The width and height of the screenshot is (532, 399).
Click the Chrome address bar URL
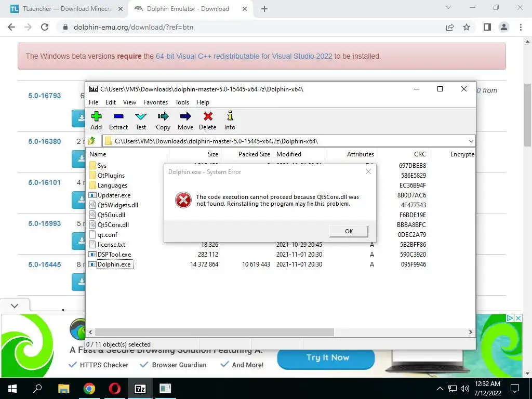(134, 27)
